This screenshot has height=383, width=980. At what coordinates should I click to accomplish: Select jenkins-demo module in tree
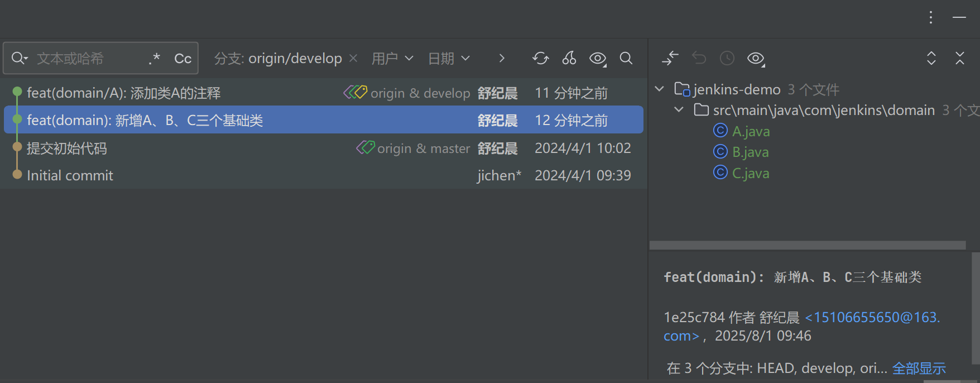point(736,89)
